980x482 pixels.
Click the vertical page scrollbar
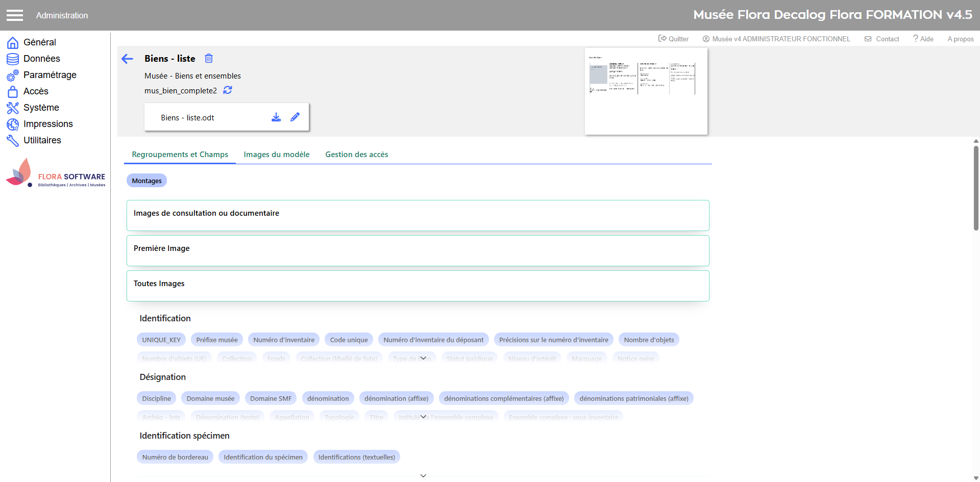tap(975, 189)
